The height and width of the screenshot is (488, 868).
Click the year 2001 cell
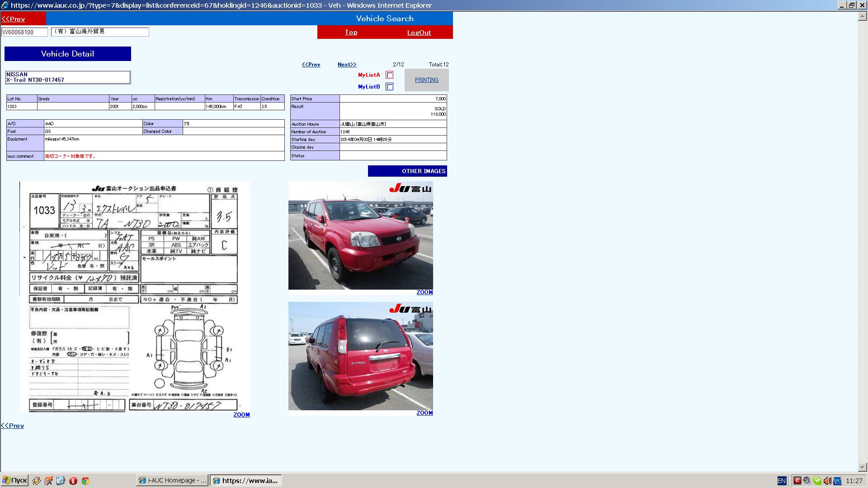pyautogui.click(x=120, y=107)
